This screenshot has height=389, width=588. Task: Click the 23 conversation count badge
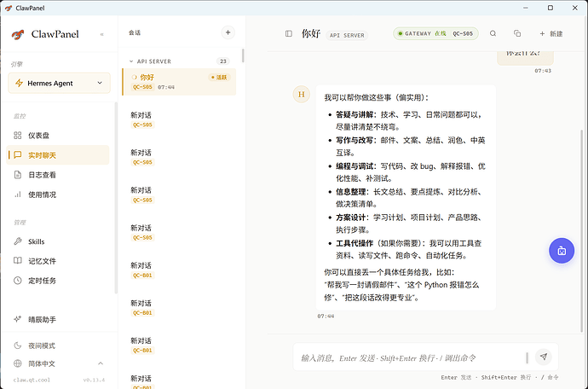click(222, 61)
